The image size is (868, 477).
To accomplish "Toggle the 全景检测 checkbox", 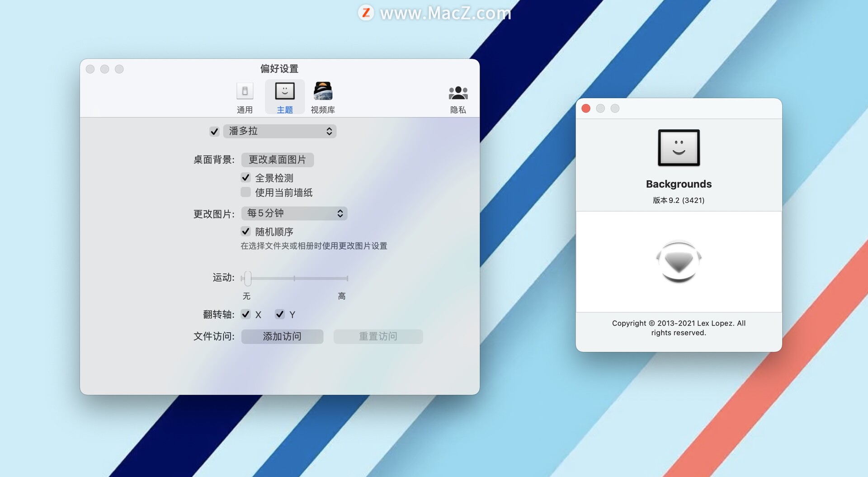I will coord(245,178).
